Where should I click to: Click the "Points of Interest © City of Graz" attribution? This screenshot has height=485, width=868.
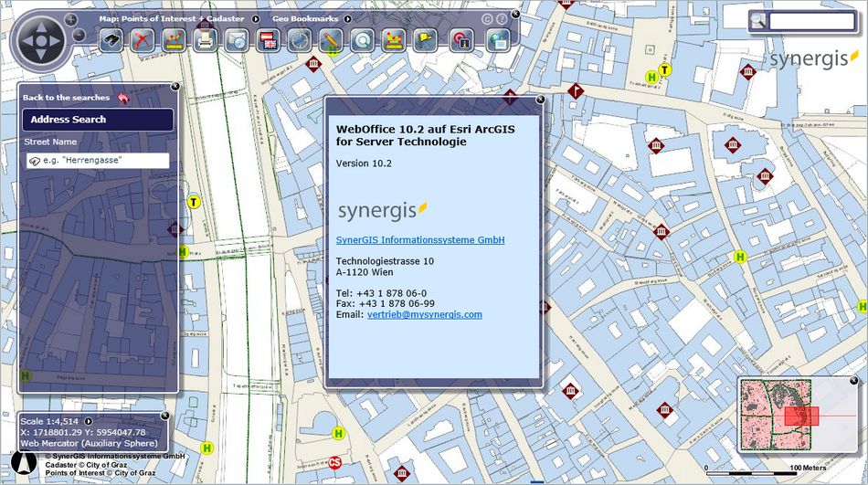coord(101,473)
